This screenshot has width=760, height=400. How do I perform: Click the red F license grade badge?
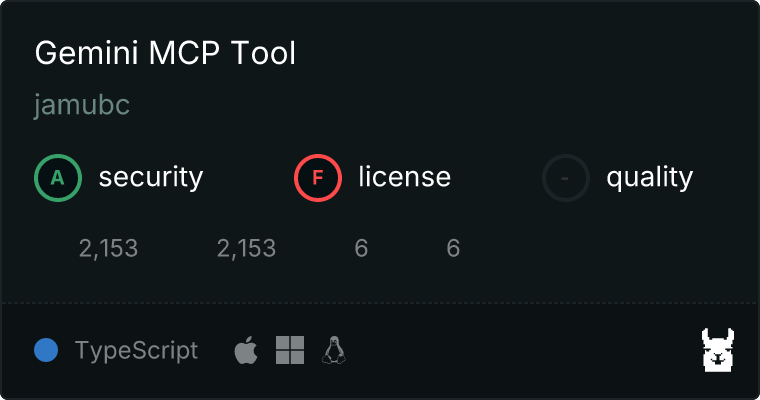tap(317, 178)
